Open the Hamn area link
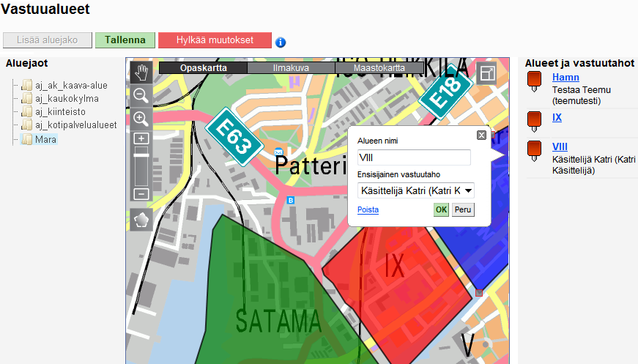The height and width of the screenshot is (364, 638). pos(565,78)
